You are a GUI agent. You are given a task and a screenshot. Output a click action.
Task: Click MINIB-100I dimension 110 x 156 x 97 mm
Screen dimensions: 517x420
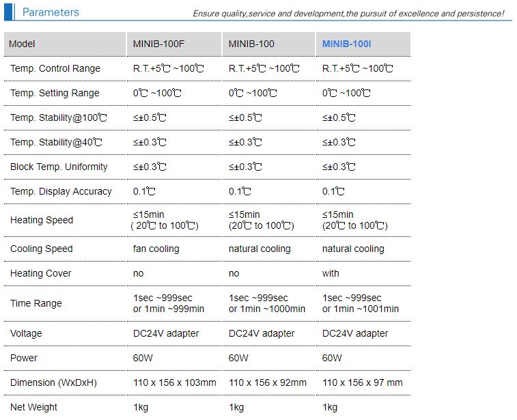pyautogui.click(x=363, y=382)
